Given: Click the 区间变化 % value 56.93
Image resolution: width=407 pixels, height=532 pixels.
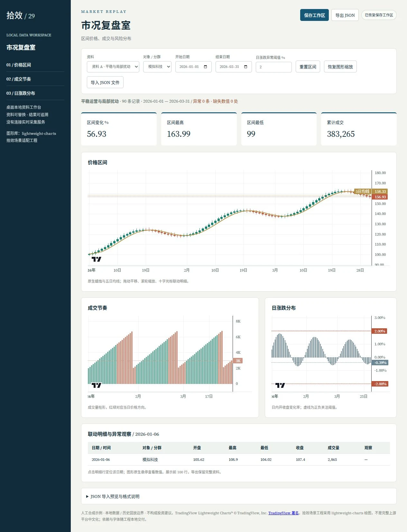Looking at the screenshot, I should (x=97, y=134).
